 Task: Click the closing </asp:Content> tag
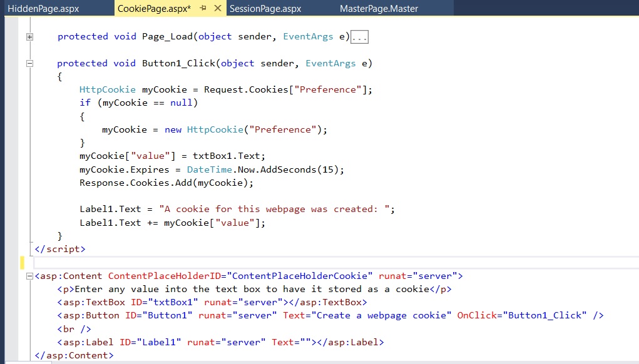(x=74, y=355)
